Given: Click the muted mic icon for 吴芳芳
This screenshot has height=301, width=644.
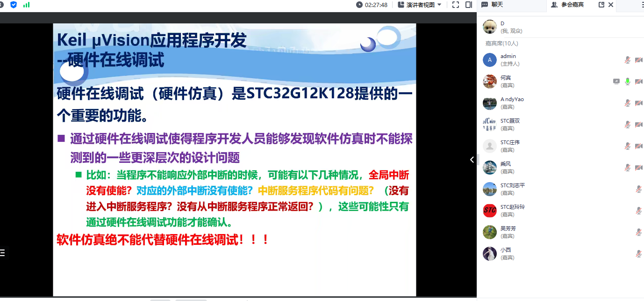Looking at the screenshot, I should coord(638,232).
